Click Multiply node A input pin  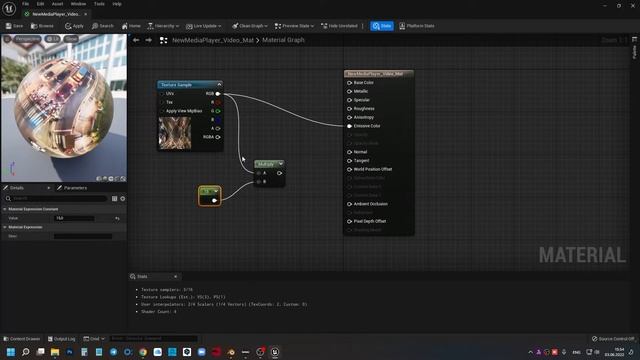coord(259,173)
